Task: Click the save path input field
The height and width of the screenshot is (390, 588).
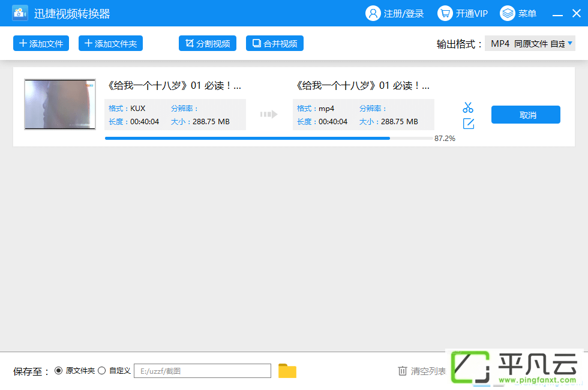Action: tap(203, 371)
